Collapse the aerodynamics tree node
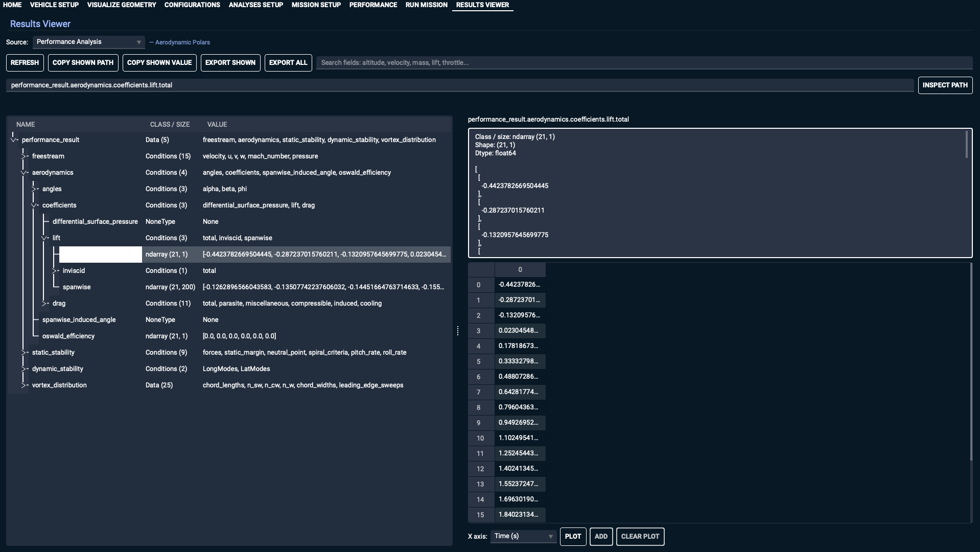Viewport: 980px width, 552px height. pyautogui.click(x=24, y=173)
